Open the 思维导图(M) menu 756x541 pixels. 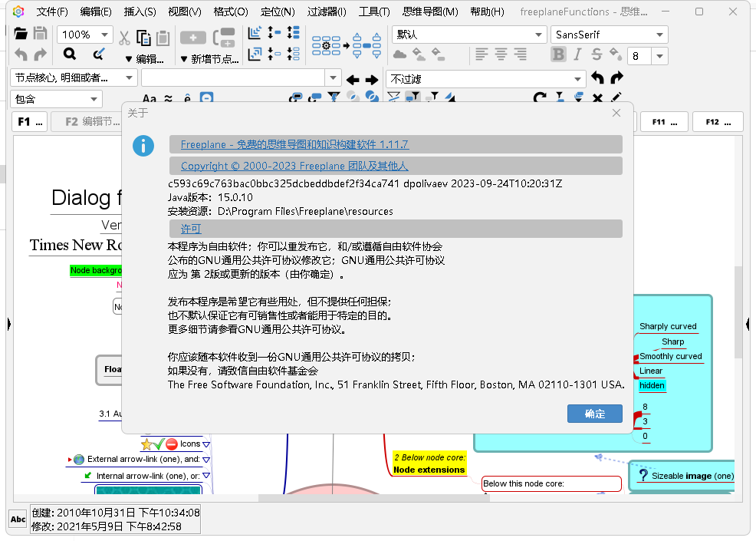[x=430, y=12]
